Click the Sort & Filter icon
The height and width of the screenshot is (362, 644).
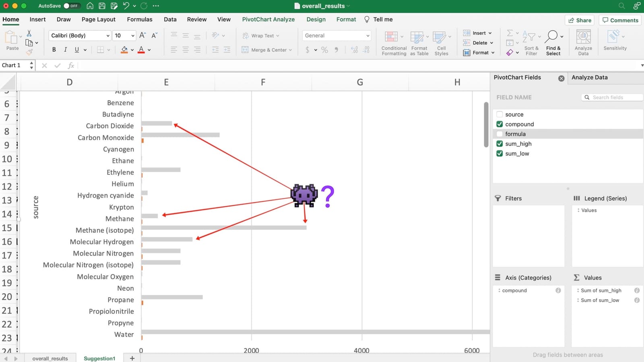pyautogui.click(x=531, y=43)
